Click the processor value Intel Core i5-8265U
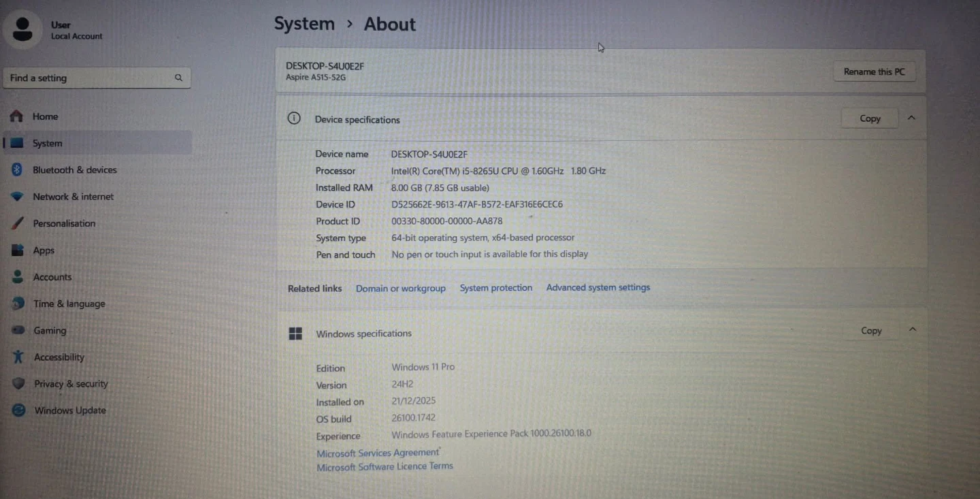This screenshot has width=980, height=499. pyautogui.click(x=498, y=171)
